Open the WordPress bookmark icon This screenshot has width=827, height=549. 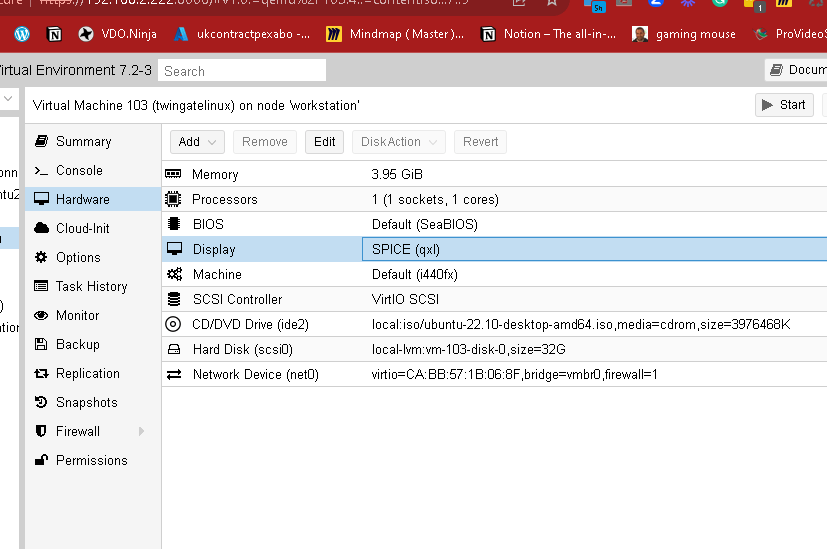[x=22, y=34]
